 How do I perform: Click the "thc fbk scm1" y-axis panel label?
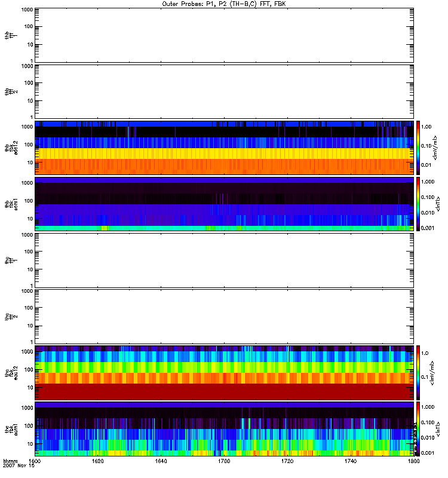(11, 429)
